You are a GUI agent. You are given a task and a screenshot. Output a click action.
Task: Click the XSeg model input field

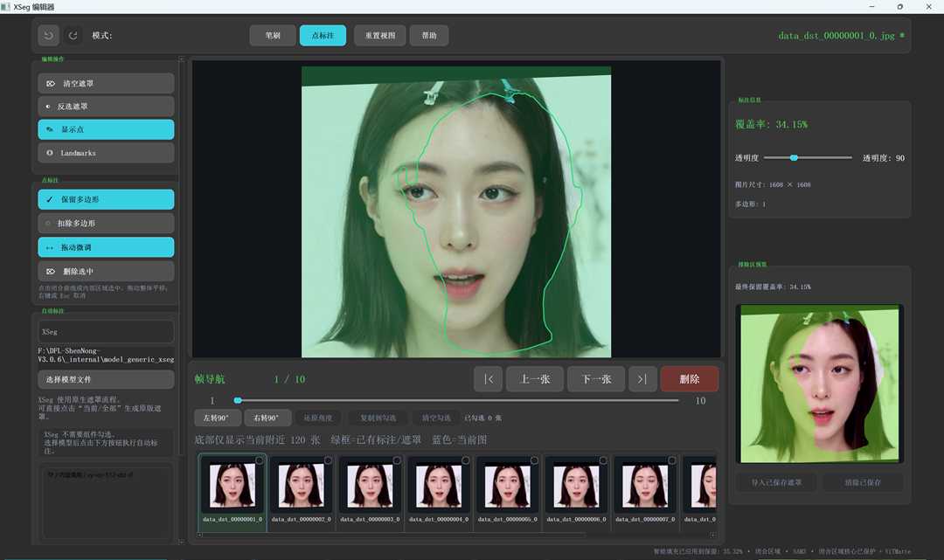106,331
